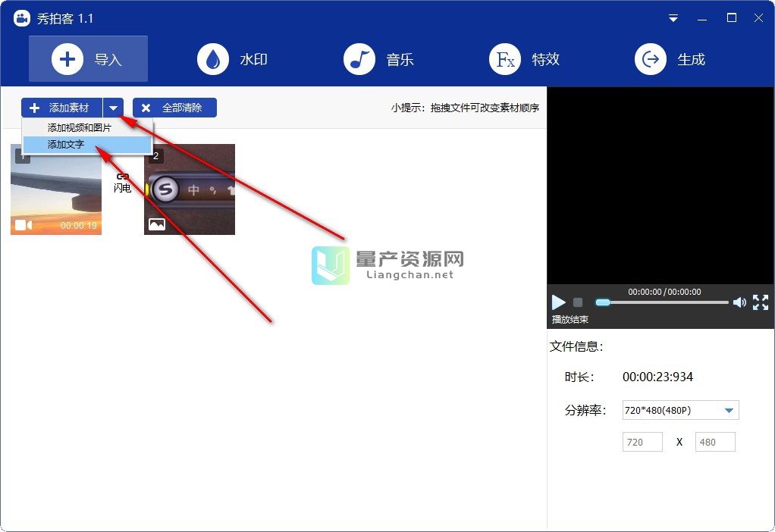Viewport: 775px width, 532px height.
Task: Switch to the 音乐 music tab
Action: coord(378,59)
